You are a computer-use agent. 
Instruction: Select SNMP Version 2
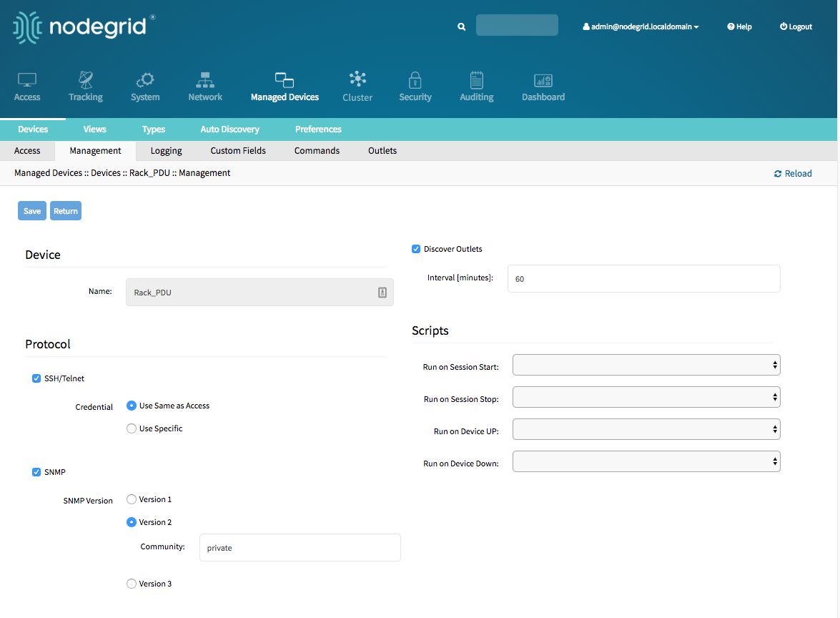pos(132,522)
